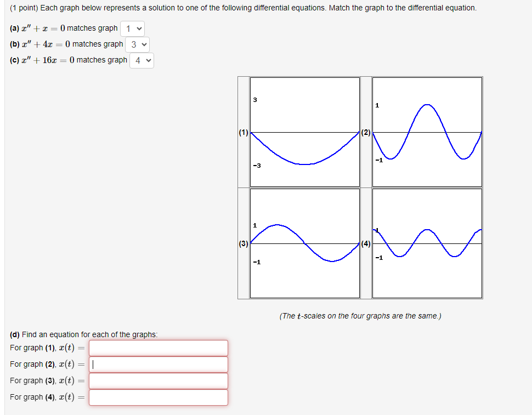Click the chevron on the graph 1 selector
This screenshot has width=532, height=415.
coord(138,28)
